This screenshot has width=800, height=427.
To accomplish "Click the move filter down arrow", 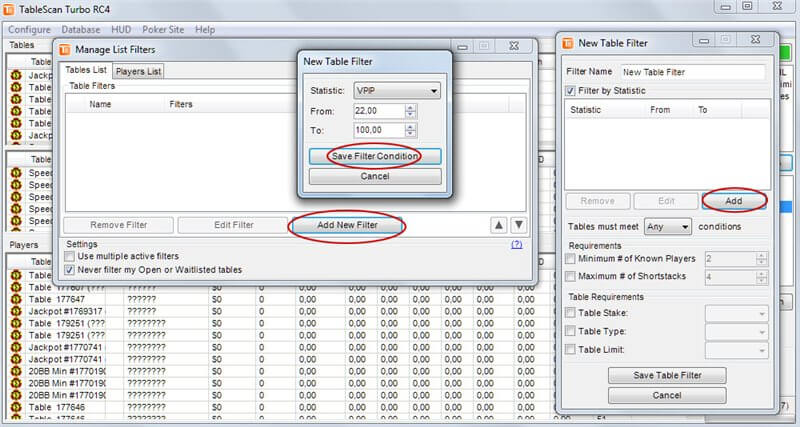I will (518, 226).
